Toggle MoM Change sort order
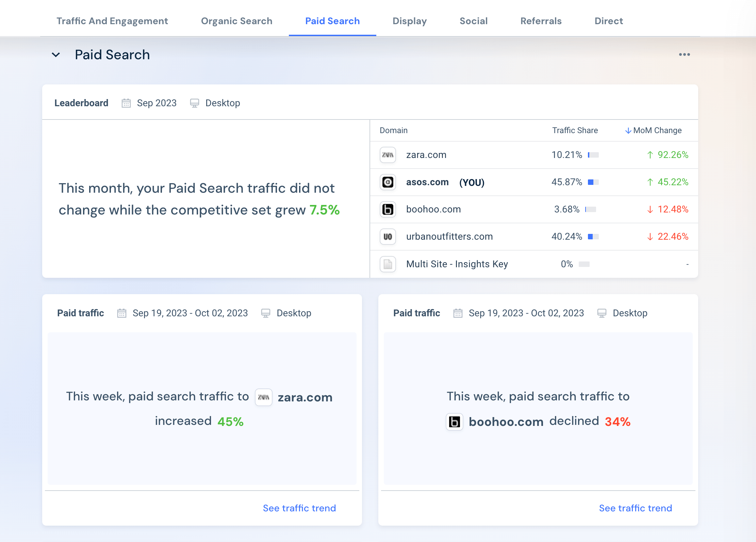 pyautogui.click(x=653, y=130)
